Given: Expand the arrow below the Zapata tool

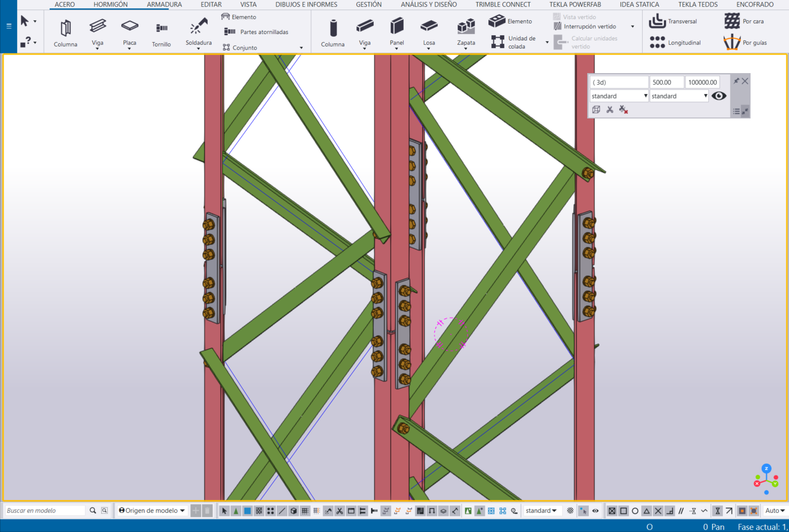Looking at the screenshot, I should (466, 49).
